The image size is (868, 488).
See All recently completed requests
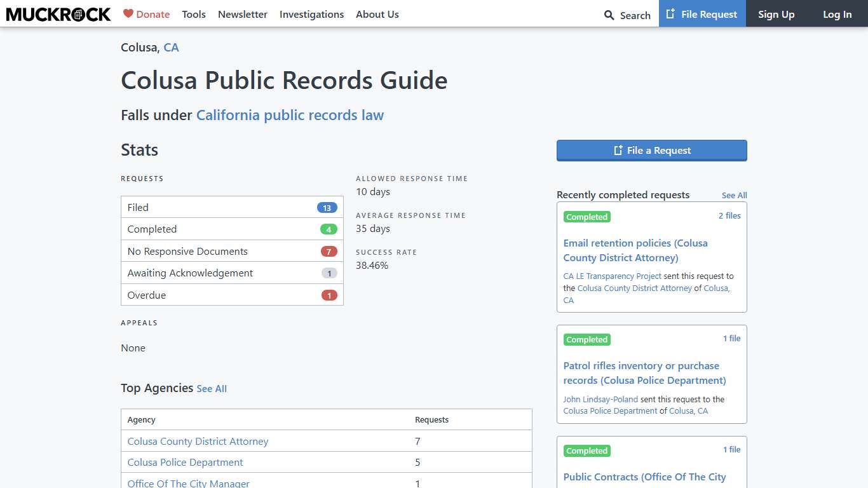[734, 195]
